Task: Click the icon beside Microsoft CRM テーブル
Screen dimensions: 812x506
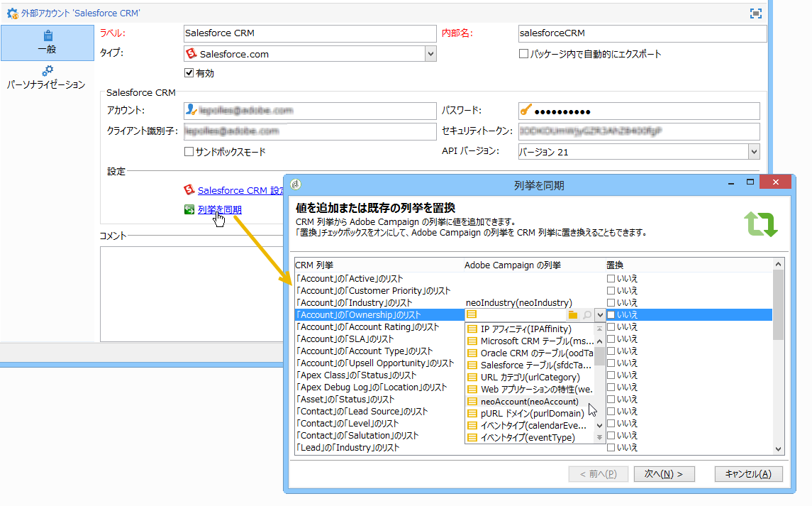Action: (472, 341)
